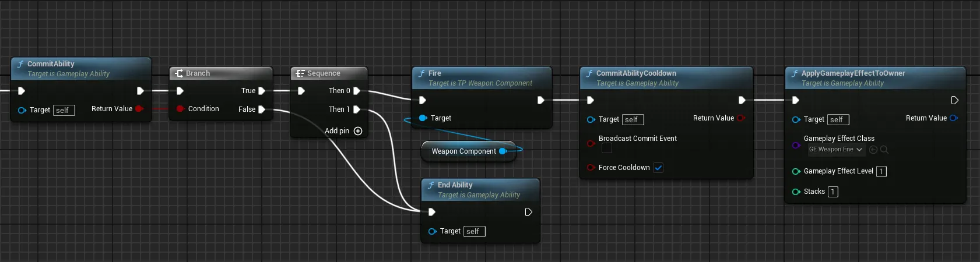
Task: Click the CommitAbility Return Value pin
Action: (x=139, y=109)
